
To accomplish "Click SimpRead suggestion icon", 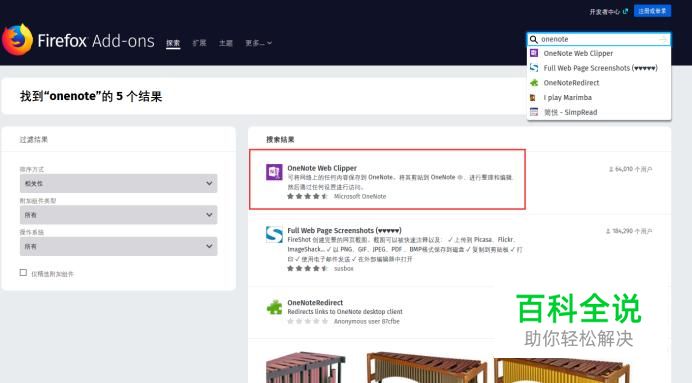I will pyautogui.click(x=534, y=112).
